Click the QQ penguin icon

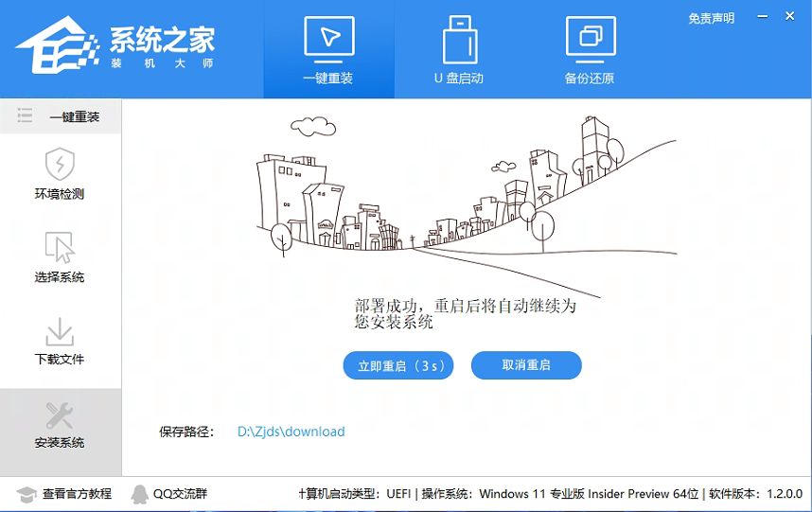(x=139, y=494)
